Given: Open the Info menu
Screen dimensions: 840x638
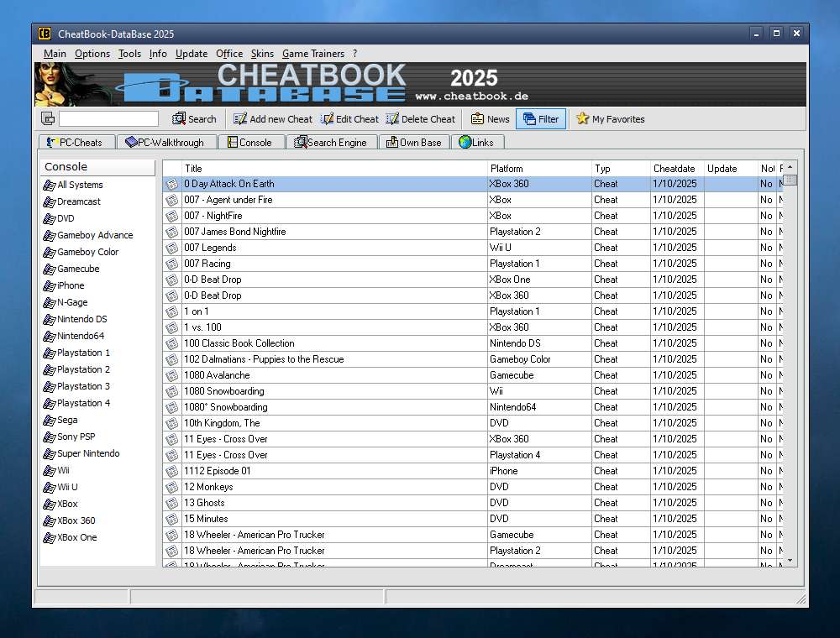Looking at the screenshot, I should [158, 54].
